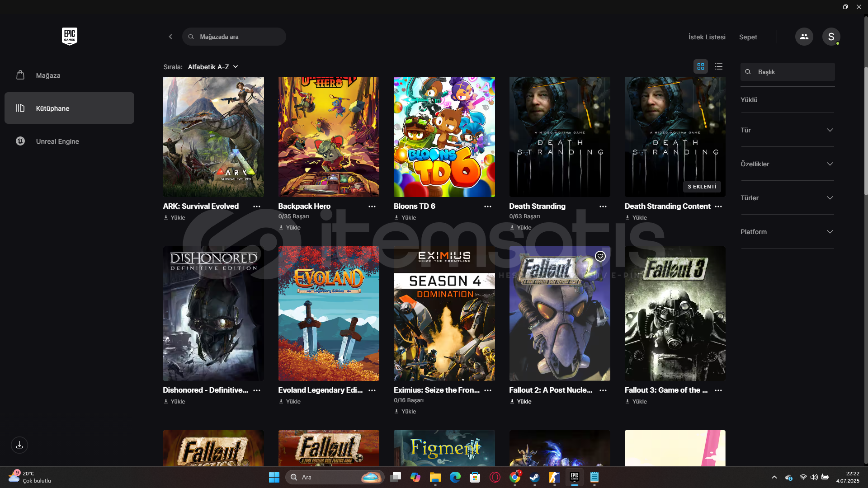Open the Bloons TD 6 cover thumbnail

pos(444,137)
